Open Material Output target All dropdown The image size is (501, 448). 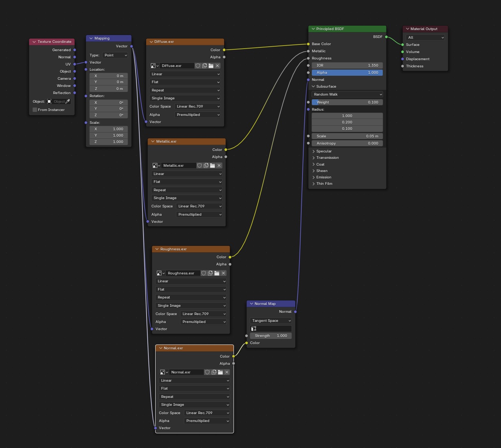click(425, 38)
